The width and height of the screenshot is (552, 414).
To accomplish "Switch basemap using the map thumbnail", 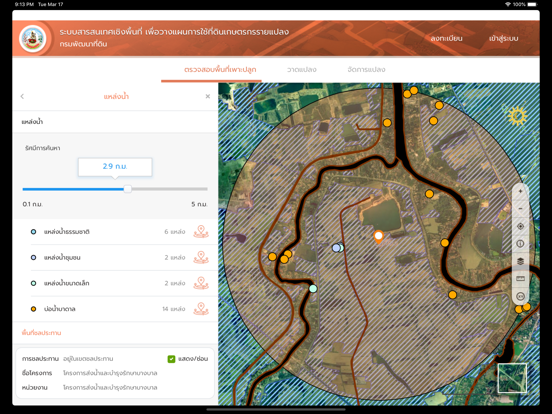I will click(x=512, y=378).
